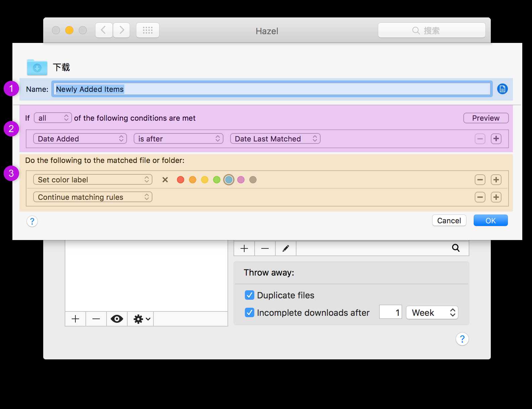The width and height of the screenshot is (532, 409).
Task: Toggle the eye preview button for folders
Action: click(x=117, y=319)
